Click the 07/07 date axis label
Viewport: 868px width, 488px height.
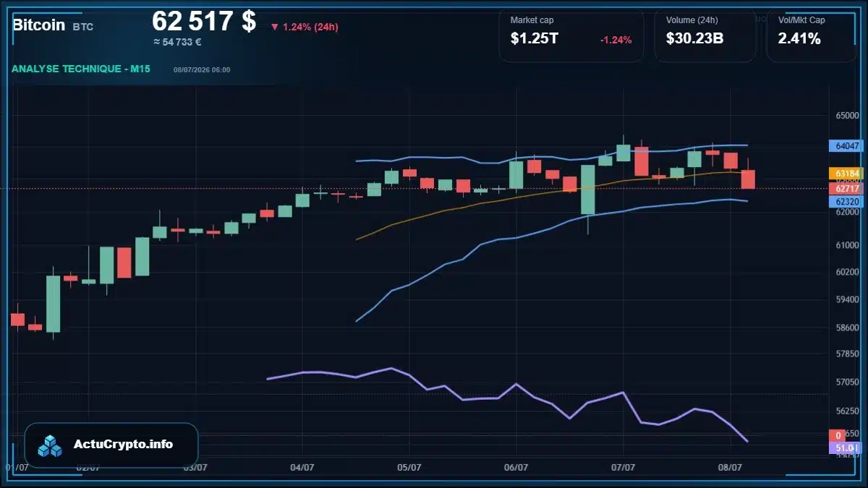pyautogui.click(x=624, y=468)
